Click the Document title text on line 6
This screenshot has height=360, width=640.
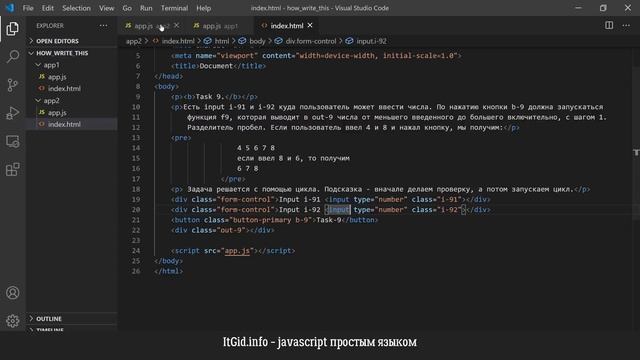[216, 66]
